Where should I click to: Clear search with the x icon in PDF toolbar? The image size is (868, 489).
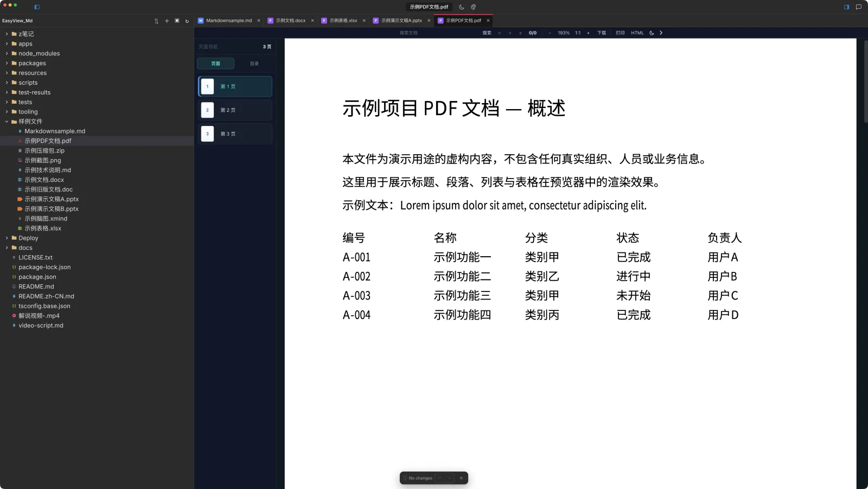tap(520, 33)
